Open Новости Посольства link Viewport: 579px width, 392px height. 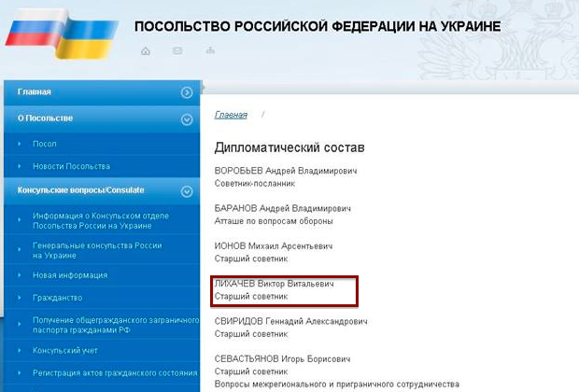(71, 166)
